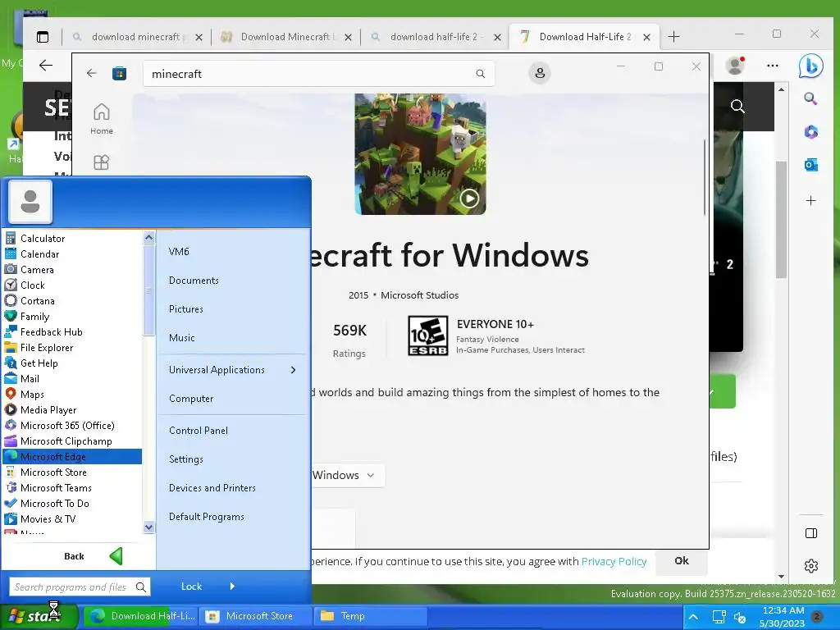Screen dimensions: 840x630
Task: Click Edge sidebar search icon
Action: click(810, 98)
